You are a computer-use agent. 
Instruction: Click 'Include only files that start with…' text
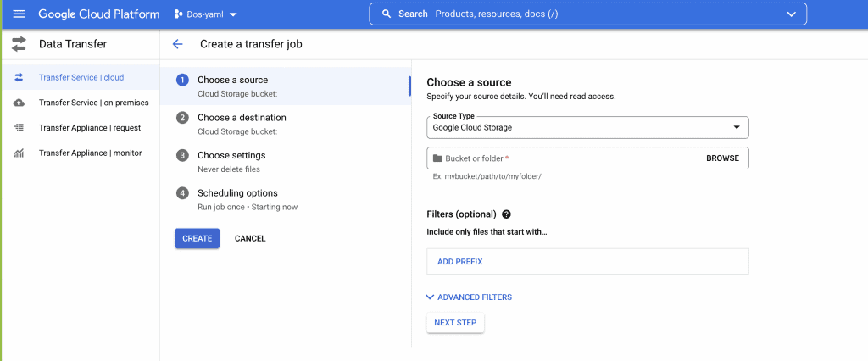click(x=487, y=232)
